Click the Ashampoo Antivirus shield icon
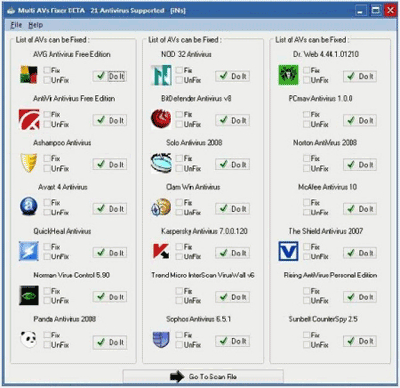Image resolution: width=400 pixels, height=388 pixels. pos(29,163)
